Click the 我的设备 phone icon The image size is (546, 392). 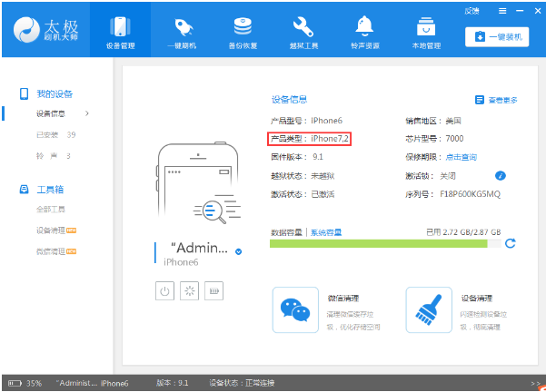coord(24,93)
